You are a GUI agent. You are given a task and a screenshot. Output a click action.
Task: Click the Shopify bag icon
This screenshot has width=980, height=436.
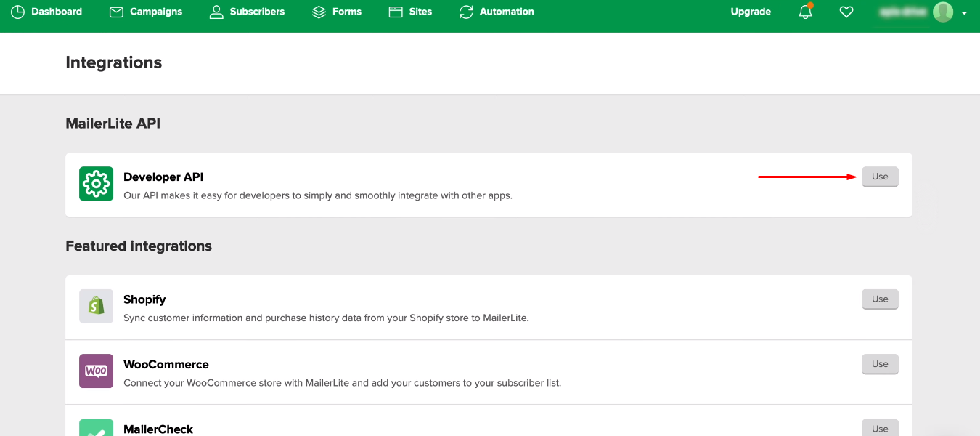[x=96, y=306]
